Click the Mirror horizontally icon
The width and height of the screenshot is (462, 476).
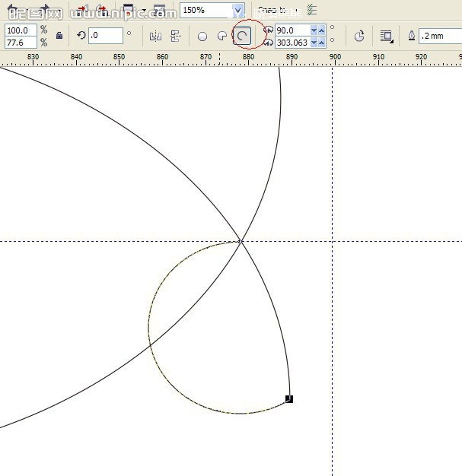155,36
